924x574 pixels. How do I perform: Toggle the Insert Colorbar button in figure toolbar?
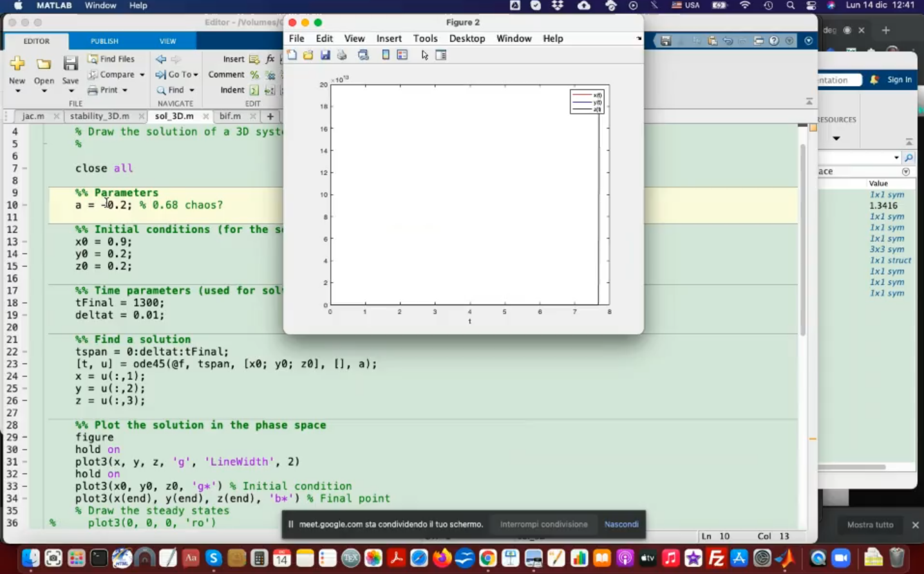[386, 55]
